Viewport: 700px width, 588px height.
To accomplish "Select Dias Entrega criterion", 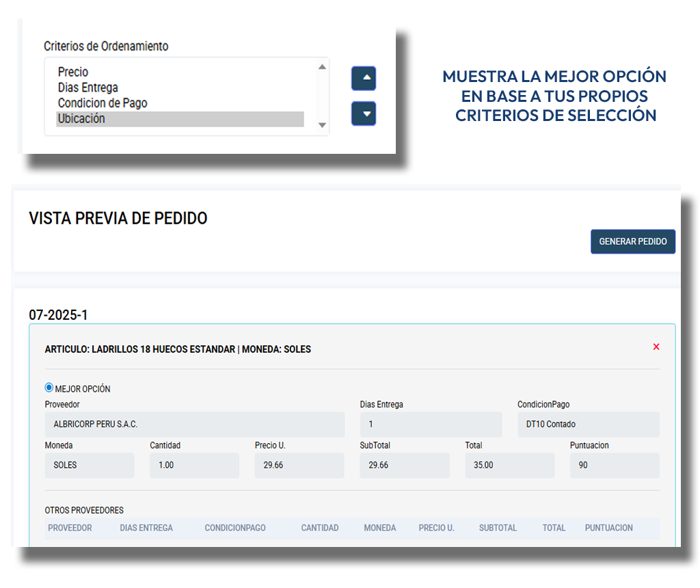I will pyautogui.click(x=88, y=88).
